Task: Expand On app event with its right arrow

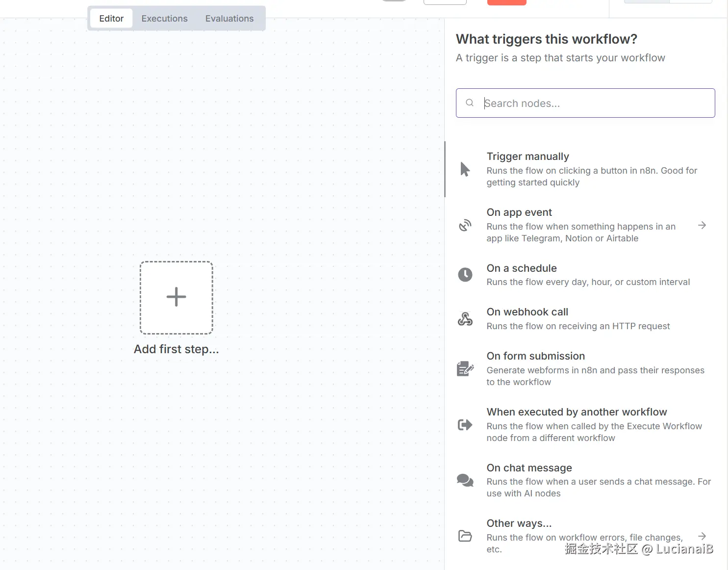Action: point(702,225)
